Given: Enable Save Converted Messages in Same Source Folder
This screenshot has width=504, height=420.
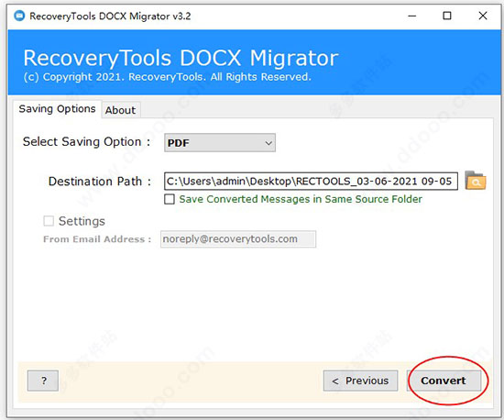Looking at the screenshot, I should tap(170, 199).
